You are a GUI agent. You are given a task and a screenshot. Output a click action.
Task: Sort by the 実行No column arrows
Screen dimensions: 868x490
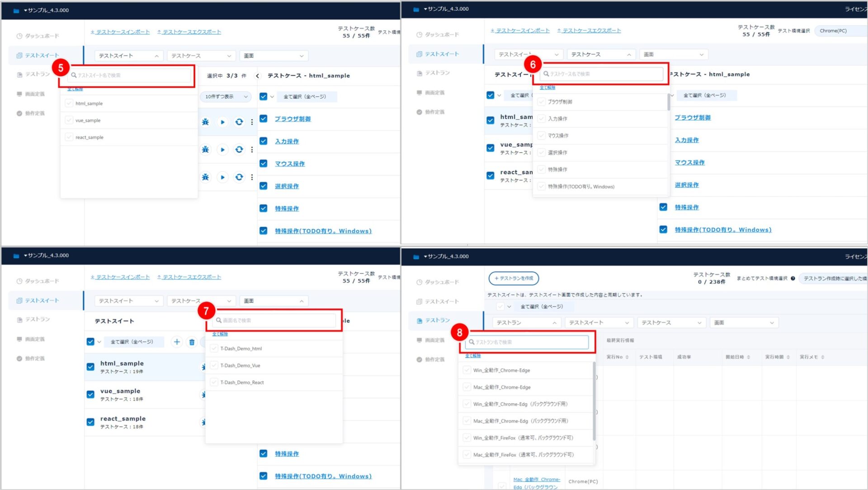tap(627, 357)
